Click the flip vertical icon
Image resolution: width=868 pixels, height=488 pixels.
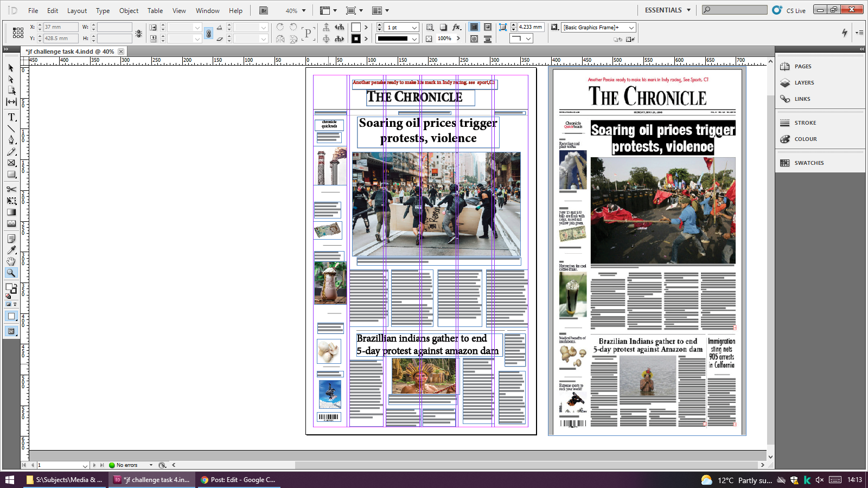pos(293,38)
